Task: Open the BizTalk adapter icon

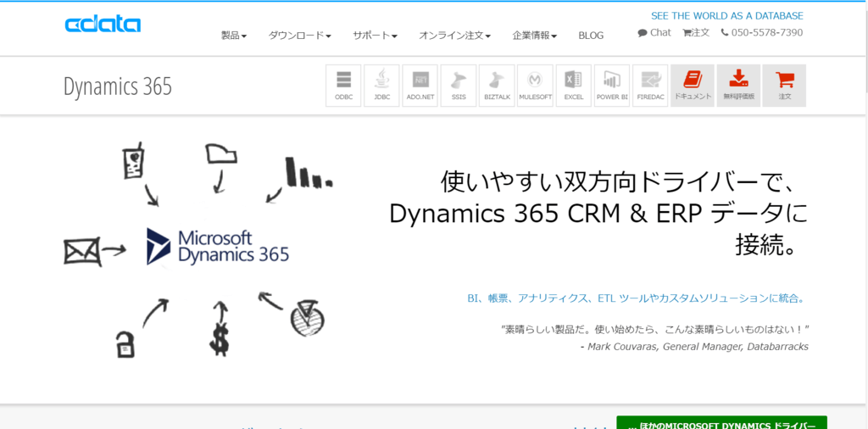Action: click(497, 86)
